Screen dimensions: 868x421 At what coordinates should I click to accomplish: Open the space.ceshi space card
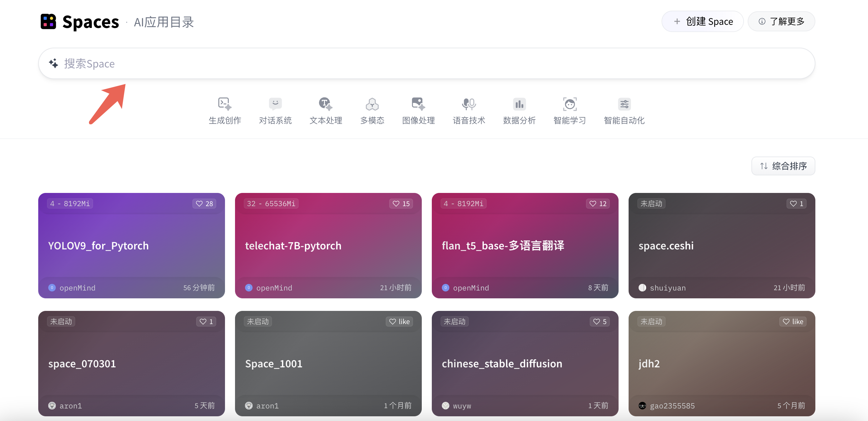coord(722,246)
